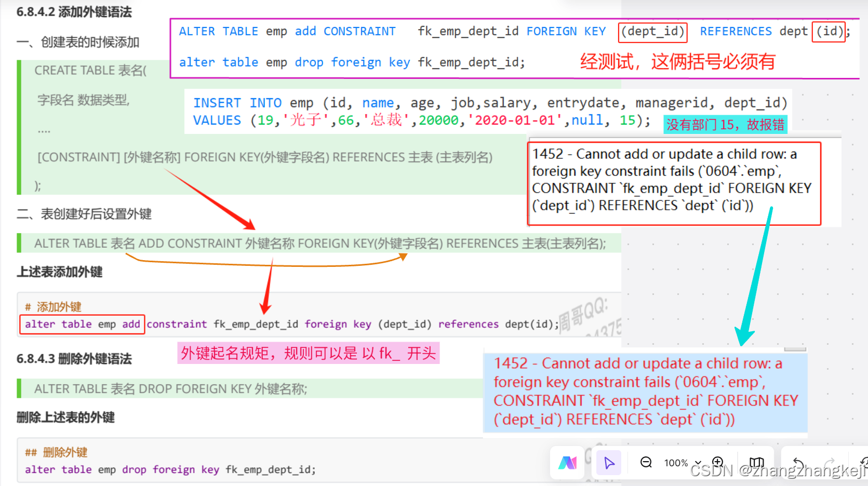Activate the select pointer tool
This screenshot has height=486, width=868.
(609, 462)
